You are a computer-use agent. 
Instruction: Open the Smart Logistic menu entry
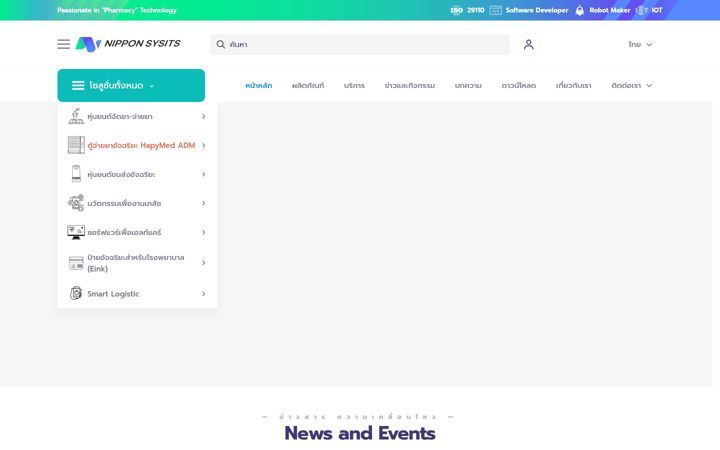[x=113, y=293]
